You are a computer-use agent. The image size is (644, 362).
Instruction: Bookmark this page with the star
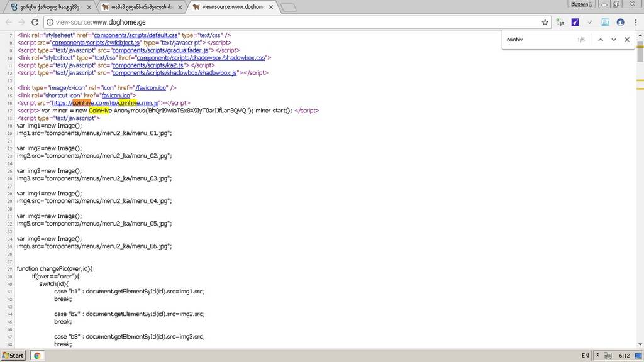tap(545, 22)
